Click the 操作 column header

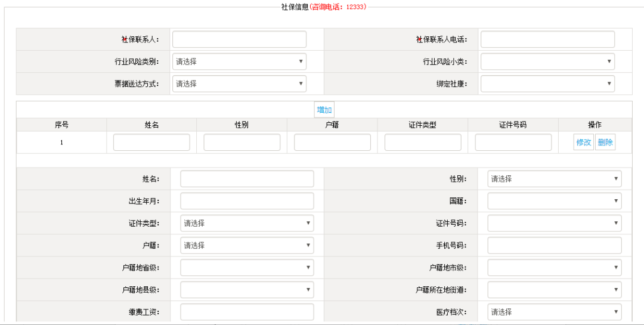595,125
